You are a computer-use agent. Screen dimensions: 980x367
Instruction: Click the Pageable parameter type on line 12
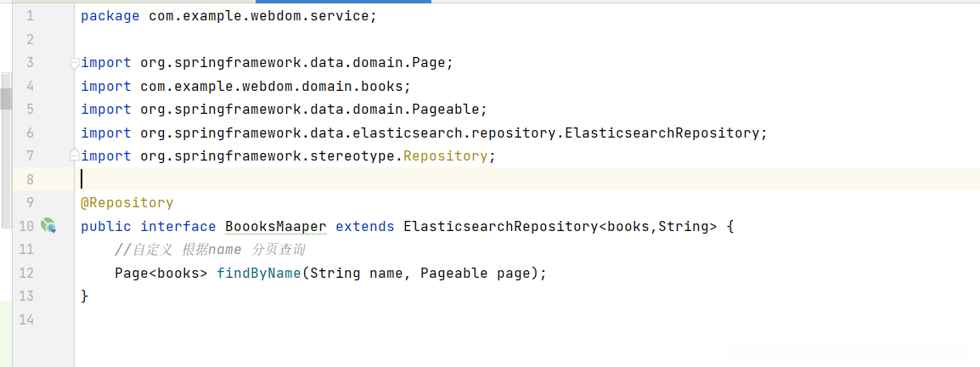[453, 274]
